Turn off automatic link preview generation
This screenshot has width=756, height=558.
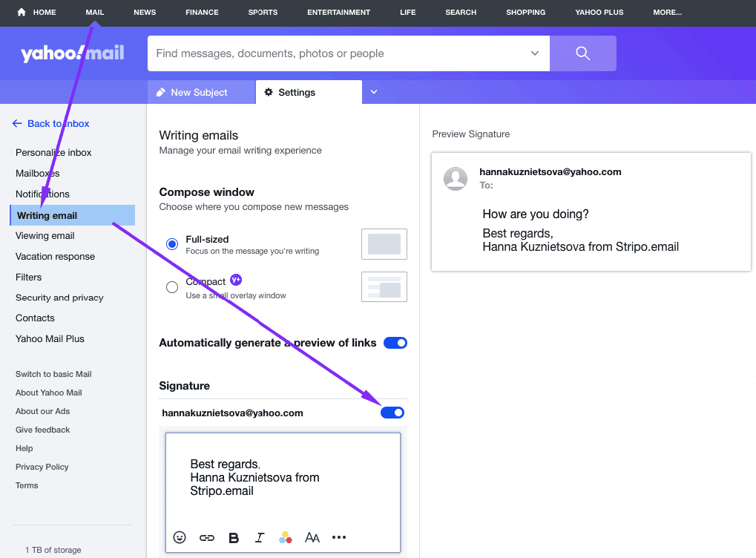[395, 342]
